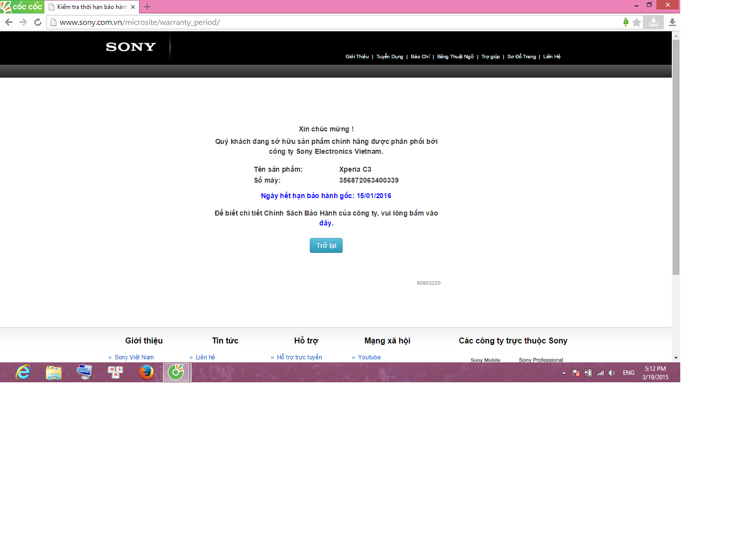Open network signal tray icon

coord(600,373)
